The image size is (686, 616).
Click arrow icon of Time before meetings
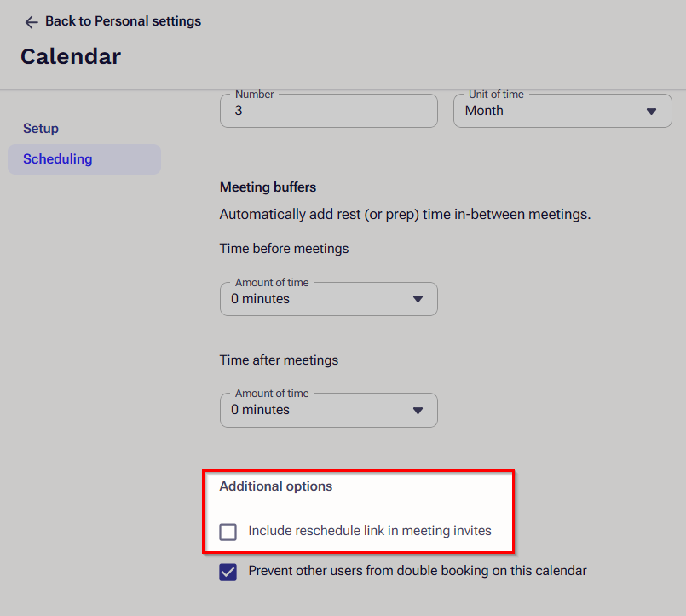418,299
